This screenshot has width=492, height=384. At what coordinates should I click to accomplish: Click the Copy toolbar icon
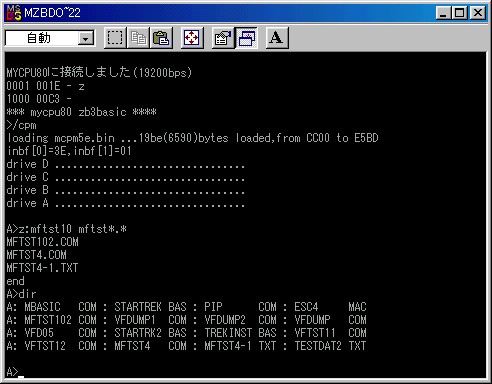tap(138, 38)
